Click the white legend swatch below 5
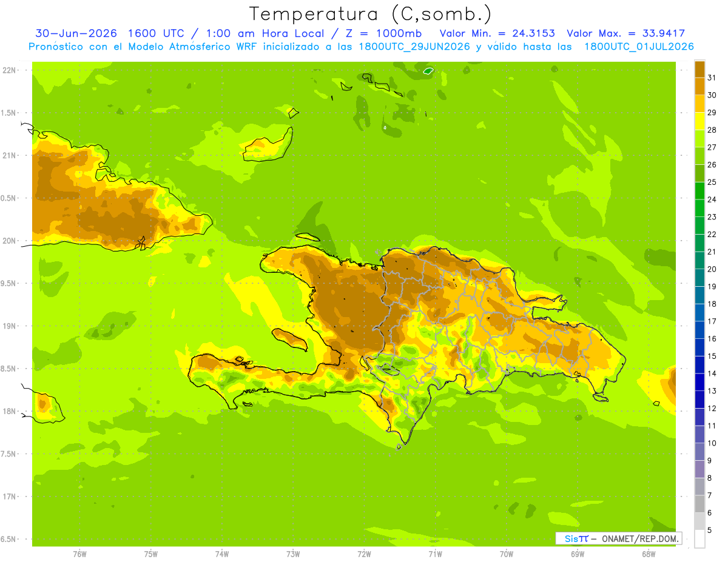The width and height of the screenshot is (728, 562). [699, 539]
